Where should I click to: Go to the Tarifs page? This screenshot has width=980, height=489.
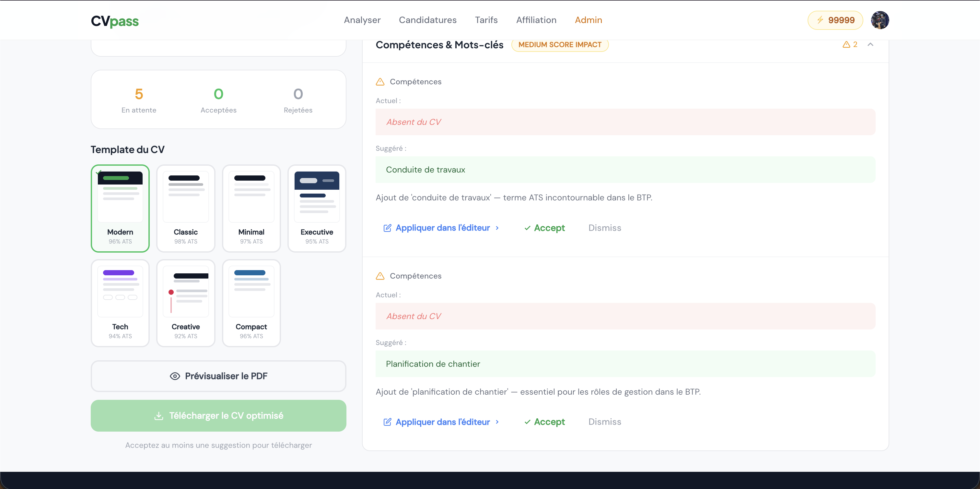[486, 20]
